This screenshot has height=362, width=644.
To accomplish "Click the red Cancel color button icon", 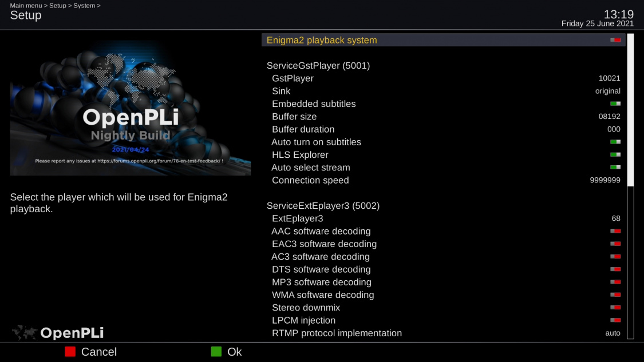I will tap(70, 352).
